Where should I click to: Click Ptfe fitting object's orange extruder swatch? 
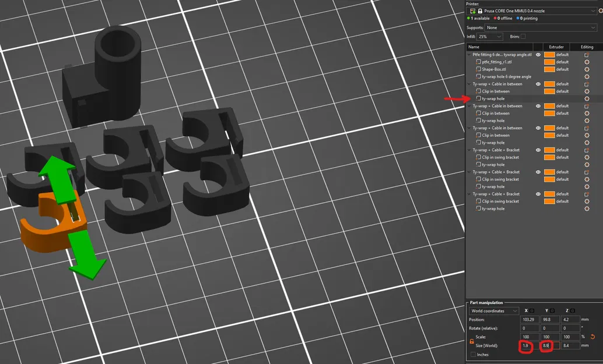[549, 55]
